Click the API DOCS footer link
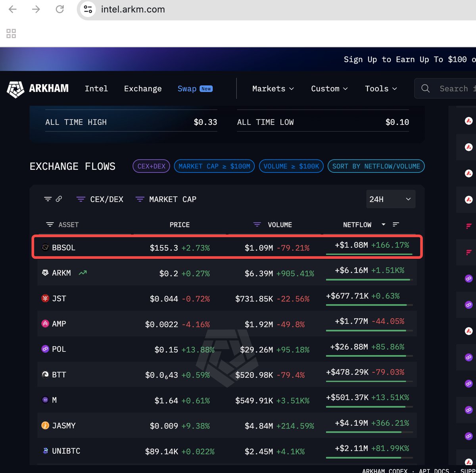 coord(434,470)
